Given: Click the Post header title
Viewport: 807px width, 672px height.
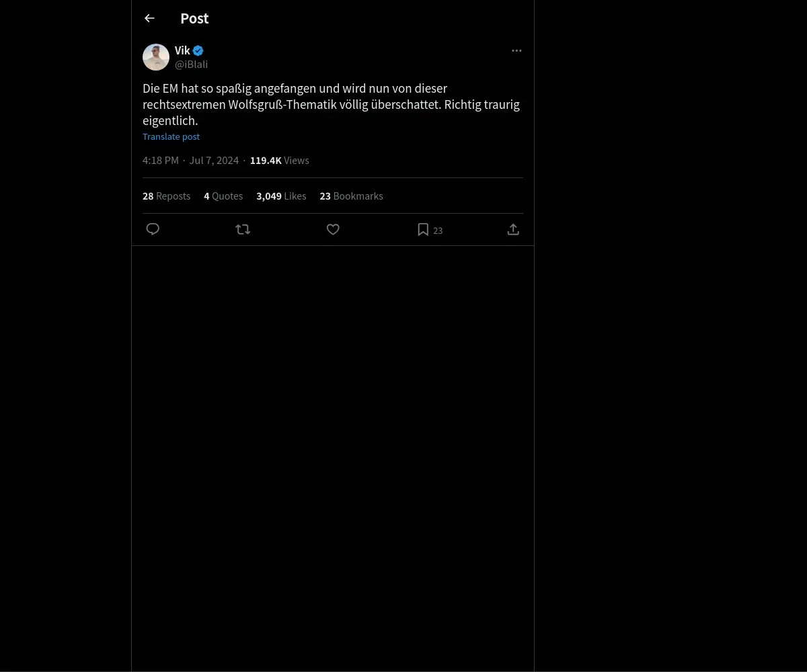Looking at the screenshot, I should [x=194, y=18].
